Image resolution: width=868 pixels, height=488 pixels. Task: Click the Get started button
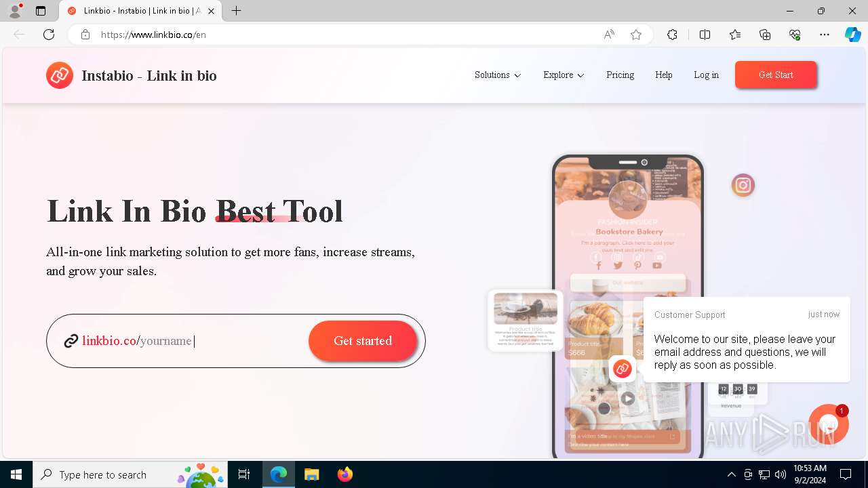363,340
